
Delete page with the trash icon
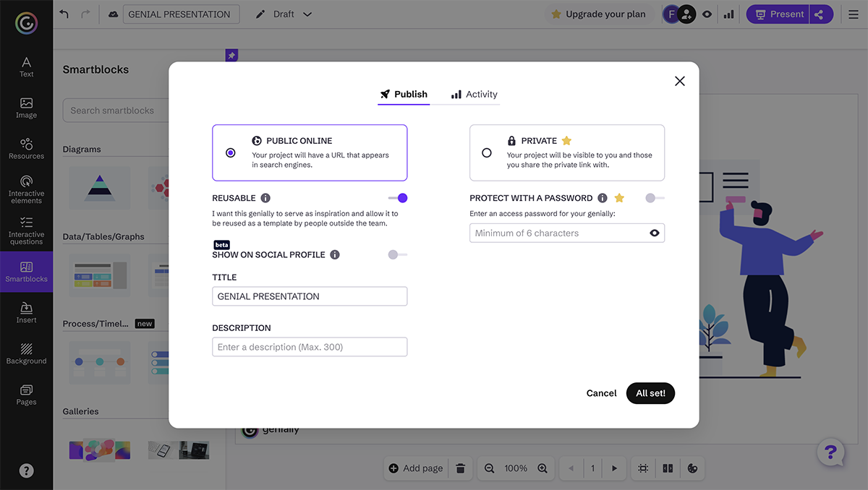pyautogui.click(x=461, y=468)
